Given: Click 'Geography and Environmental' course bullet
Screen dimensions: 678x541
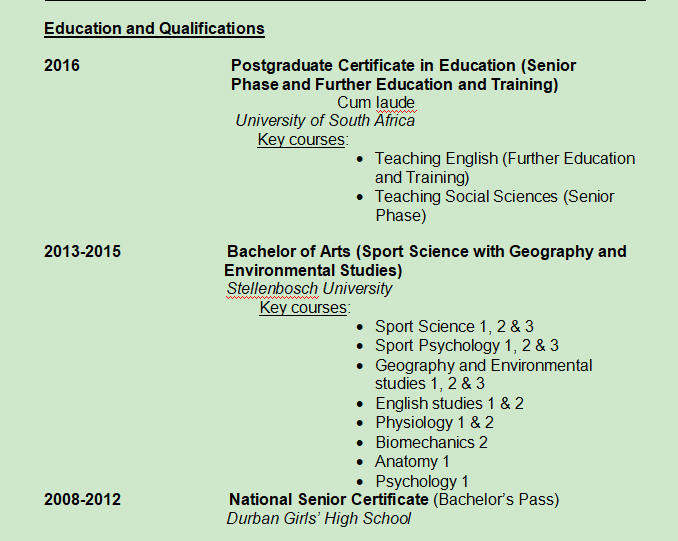Looking at the screenshot, I should tap(483, 365).
